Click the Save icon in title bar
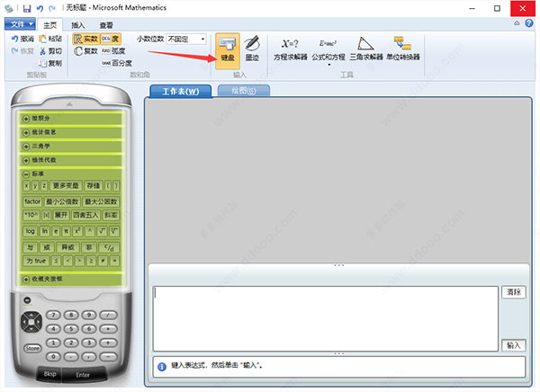Screen dimensions: 540x392 pos(27,8)
